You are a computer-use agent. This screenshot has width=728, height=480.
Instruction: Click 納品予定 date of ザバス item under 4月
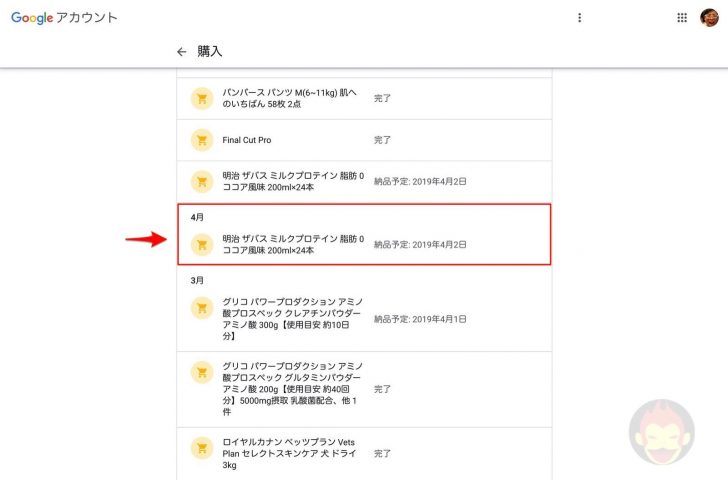click(420, 245)
